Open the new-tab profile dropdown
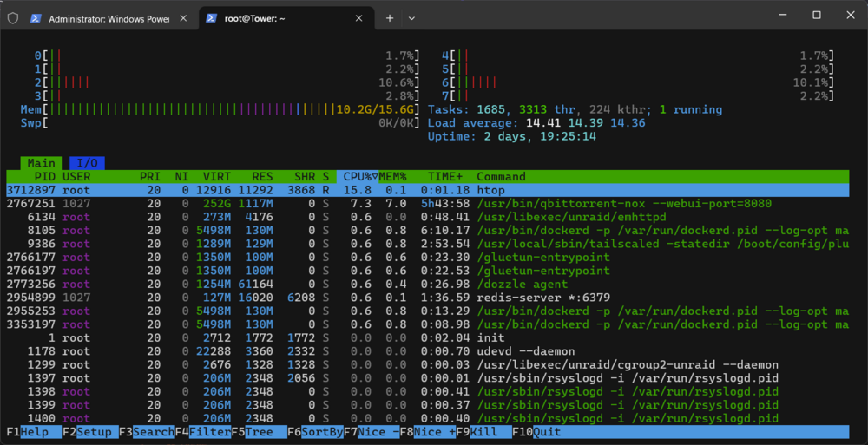Image resolution: width=868 pixels, height=445 pixels. (411, 18)
